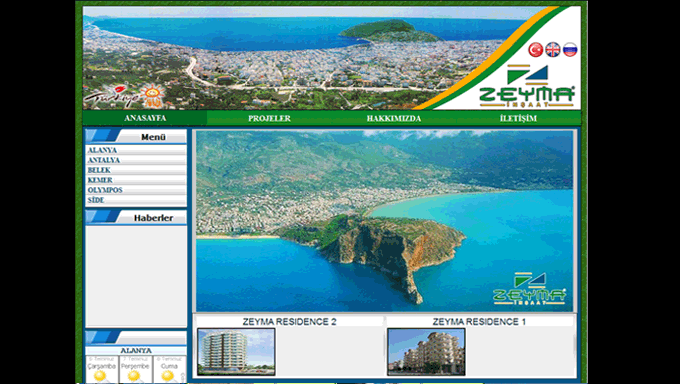Click the Haberler panel header

(x=136, y=217)
